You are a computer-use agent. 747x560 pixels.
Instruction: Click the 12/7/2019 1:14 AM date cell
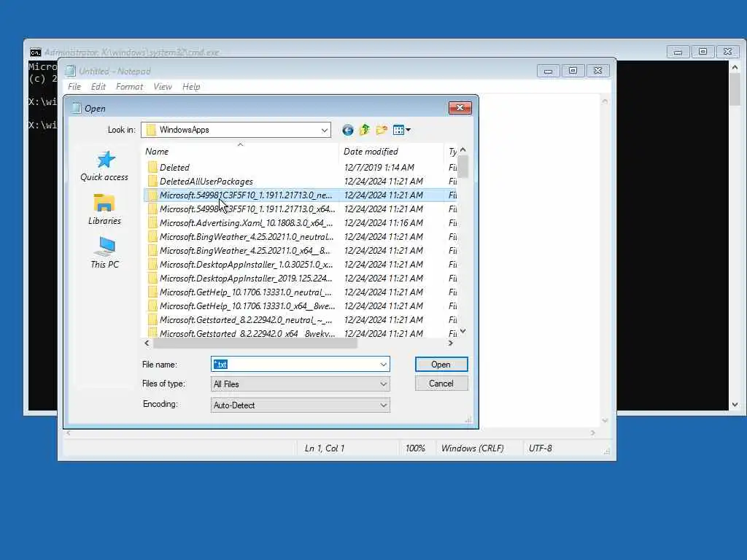[x=379, y=167]
